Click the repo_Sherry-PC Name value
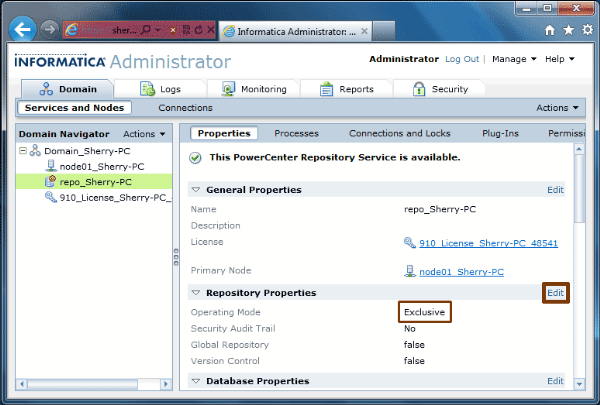The height and width of the screenshot is (405, 600). tap(440, 209)
